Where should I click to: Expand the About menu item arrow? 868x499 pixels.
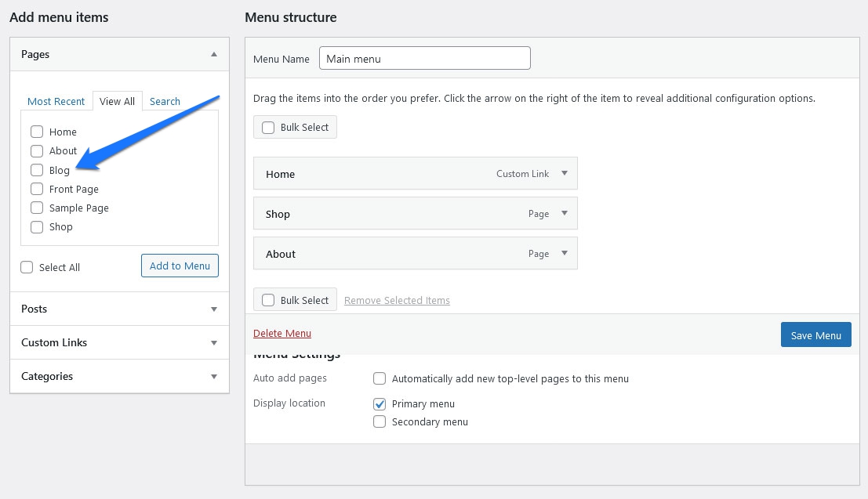pyautogui.click(x=564, y=253)
